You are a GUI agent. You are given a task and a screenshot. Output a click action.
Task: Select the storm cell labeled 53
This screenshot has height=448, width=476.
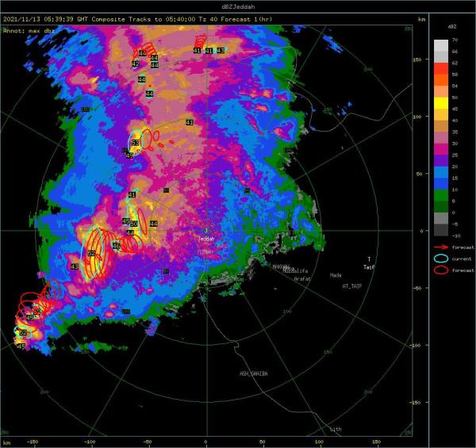[x=136, y=143]
